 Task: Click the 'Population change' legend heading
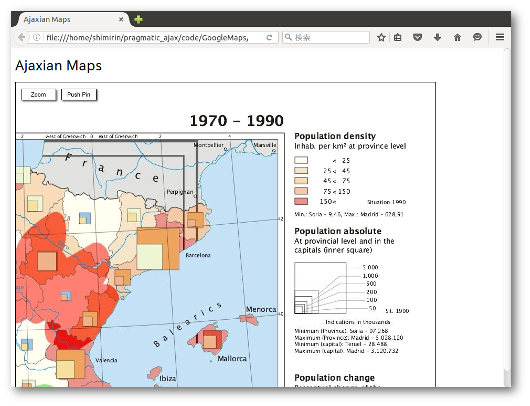click(x=334, y=378)
